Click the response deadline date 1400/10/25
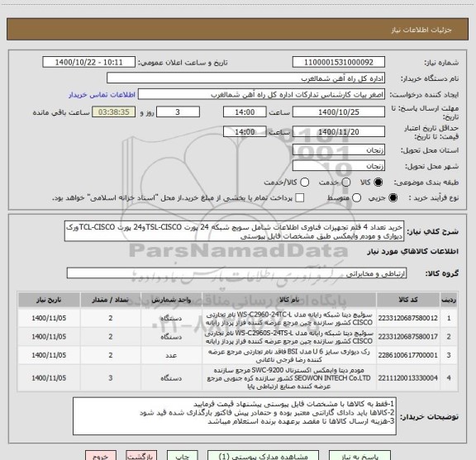The image size is (476, 460). [339, 112]
